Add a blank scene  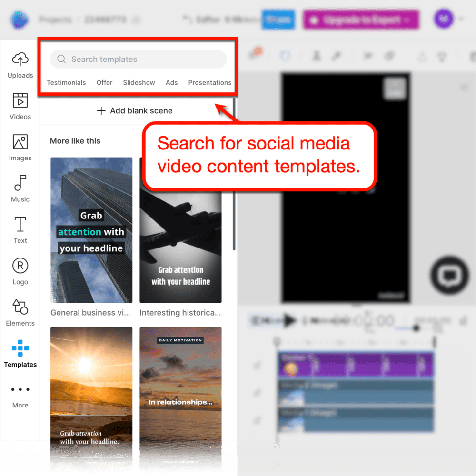[x=135, y=110]
